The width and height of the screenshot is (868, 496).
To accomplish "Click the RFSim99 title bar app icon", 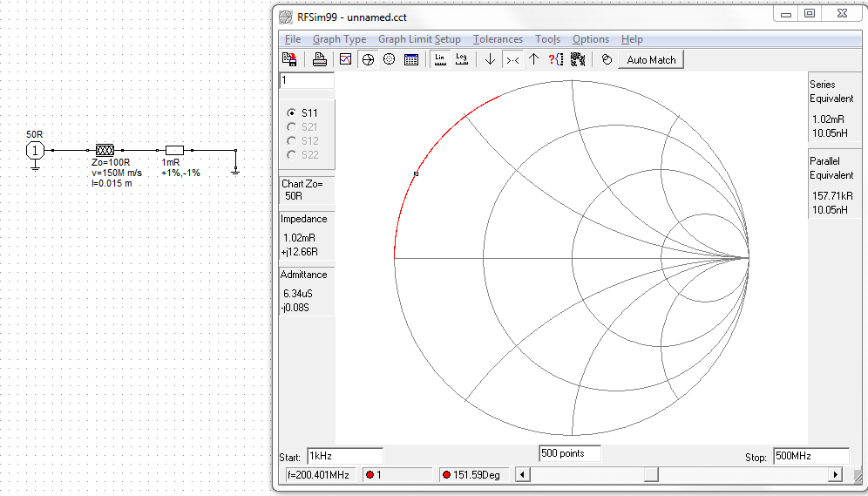I will 285,17.
